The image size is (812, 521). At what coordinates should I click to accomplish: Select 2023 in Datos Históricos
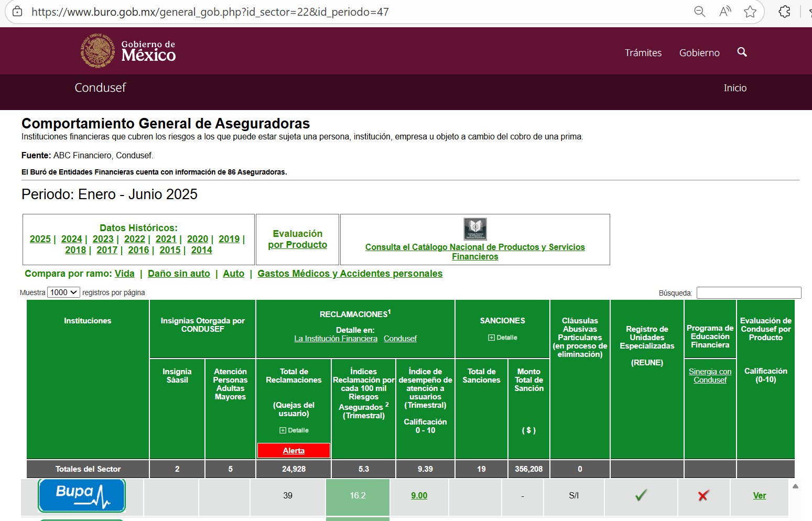[x=103, y=239]
